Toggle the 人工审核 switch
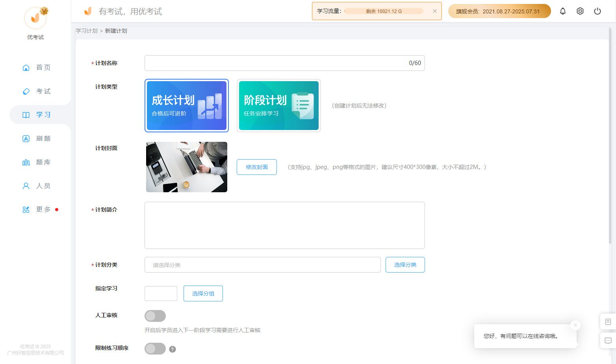This screenshot has width=616, height=364. pyautogui.click(x=155, y=316)
